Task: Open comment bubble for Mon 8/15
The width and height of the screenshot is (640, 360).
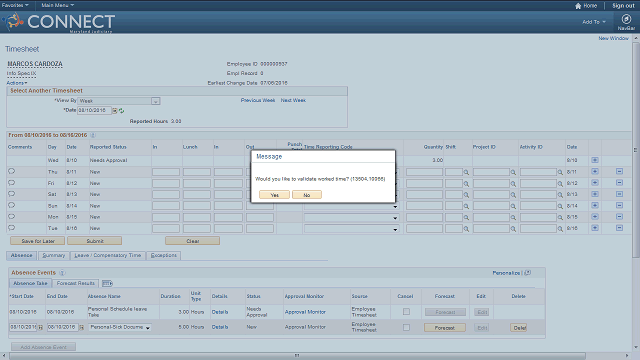Action: [11, 217]
